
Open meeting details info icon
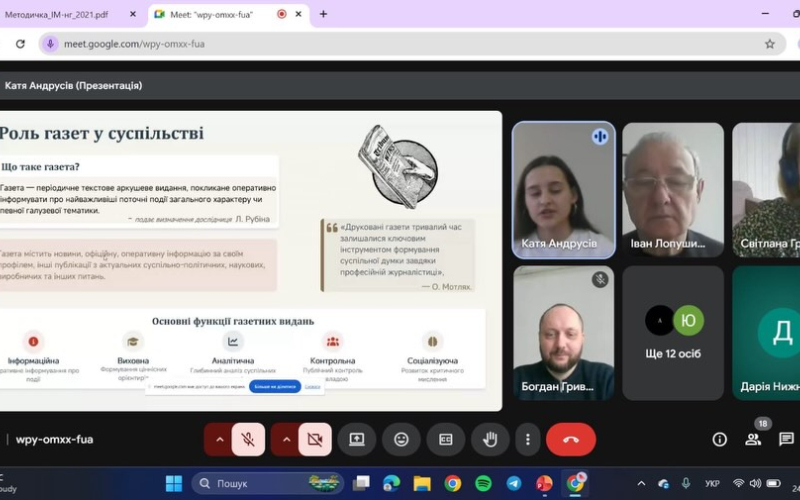click(719, 439)
